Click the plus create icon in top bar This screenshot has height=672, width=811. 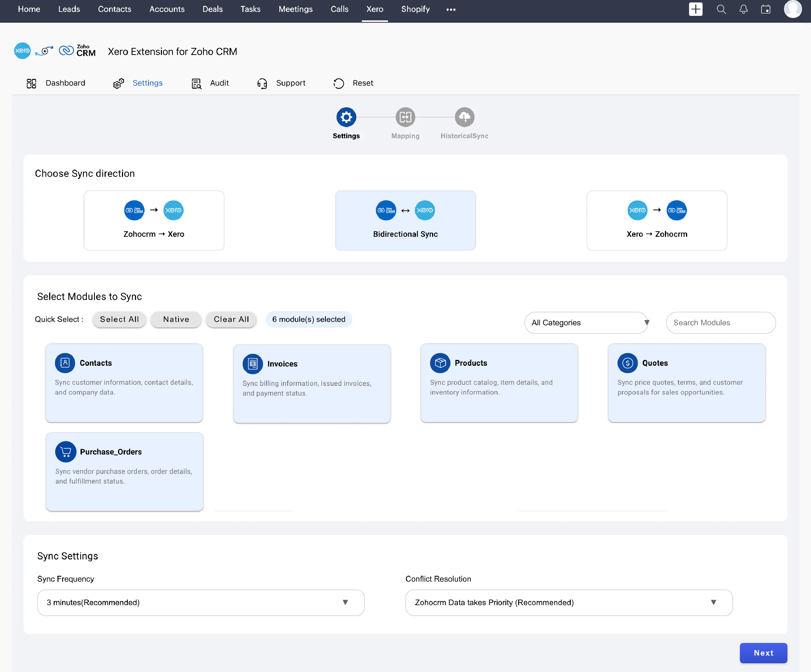[x=695, y=9]
